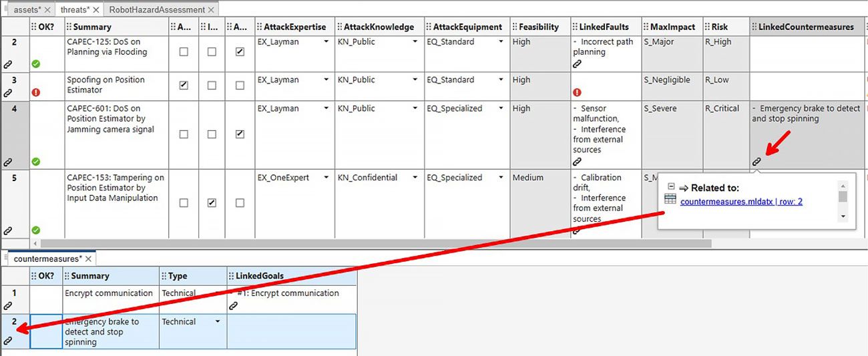Image resolution: width=868 pixels, height=356 pixels.
Task: Click row 2 link icon in countermeasures table
Action: 8,341
